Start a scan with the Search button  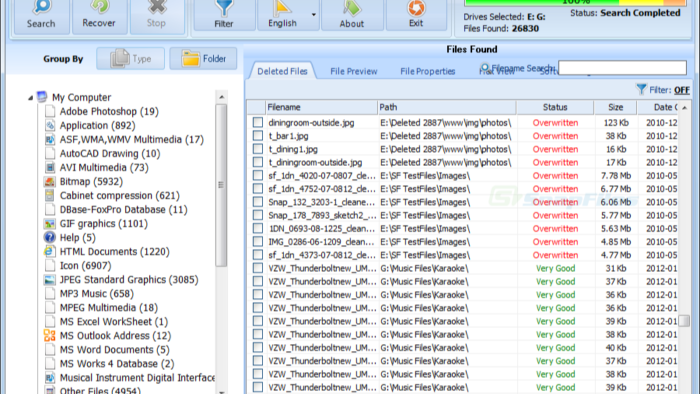(41, 16)
